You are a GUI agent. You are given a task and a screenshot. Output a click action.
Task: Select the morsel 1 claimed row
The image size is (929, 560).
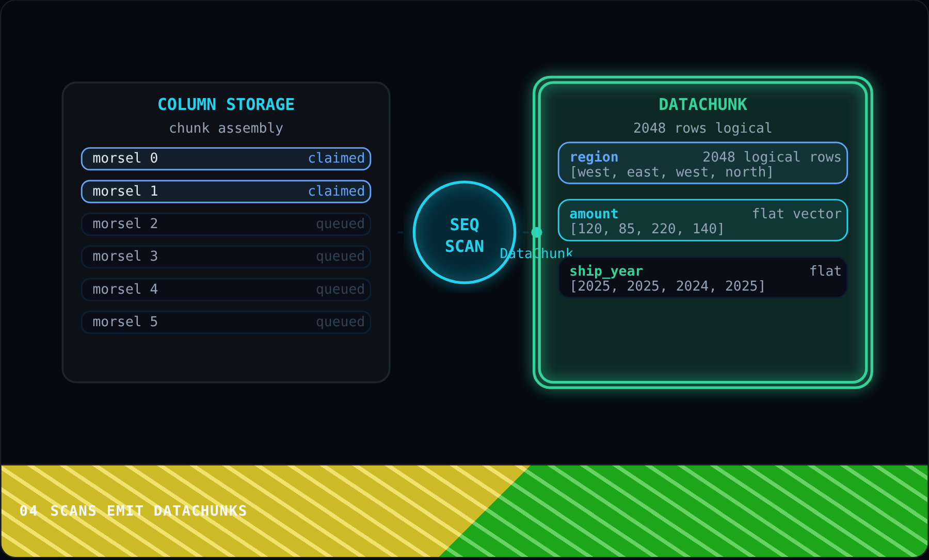click(x=226, y=191)
